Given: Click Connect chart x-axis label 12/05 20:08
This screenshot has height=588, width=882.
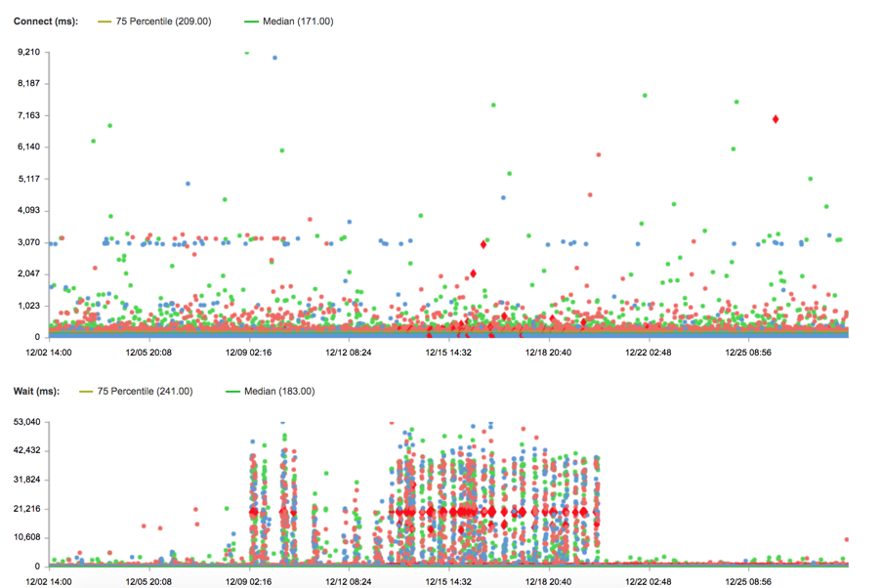Looking at the screenshot, I should [x=148, y=353].
